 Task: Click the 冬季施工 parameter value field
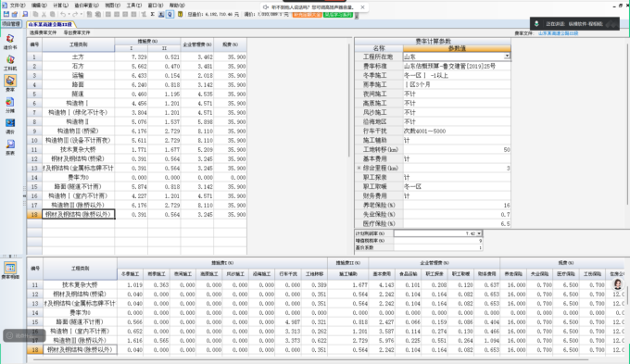point(457,76)
